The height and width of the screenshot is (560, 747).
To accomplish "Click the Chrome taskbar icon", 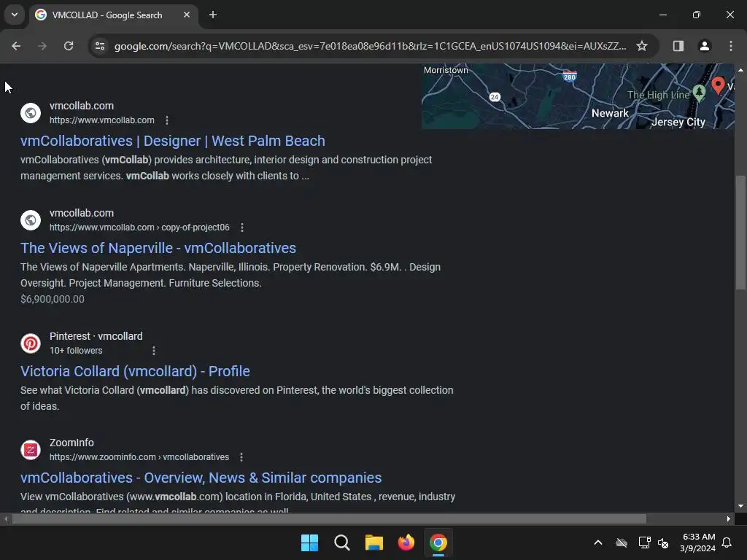I will pos(438,542).
